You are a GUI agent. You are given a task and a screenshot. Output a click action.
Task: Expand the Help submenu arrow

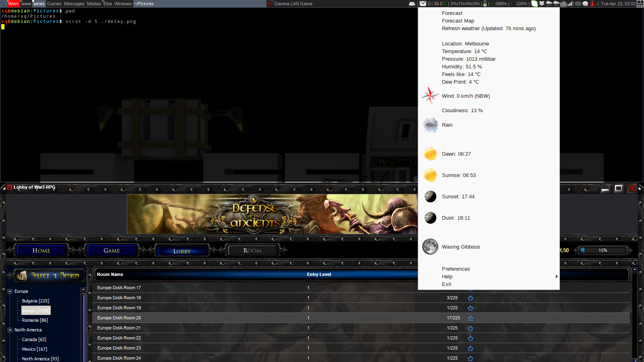[557, 277]
